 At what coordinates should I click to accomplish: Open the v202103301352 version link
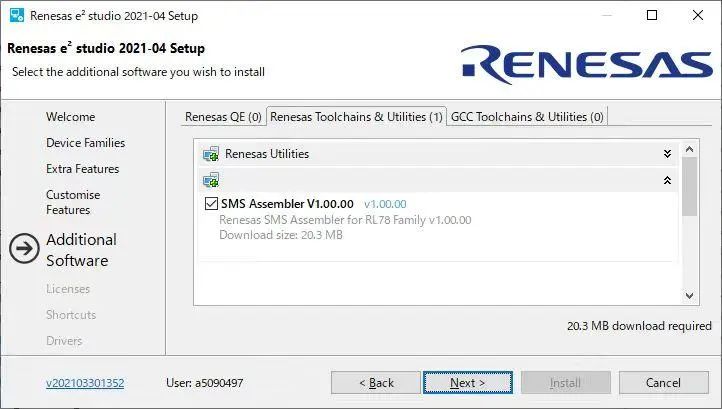pos(85,383)
